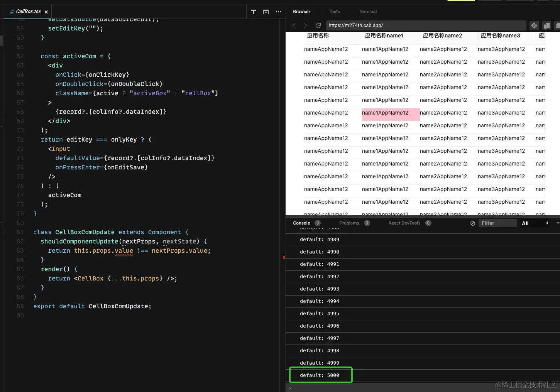Open the preview pane icon beside split editor
This screenshot has height=392, width=560.
266,12
